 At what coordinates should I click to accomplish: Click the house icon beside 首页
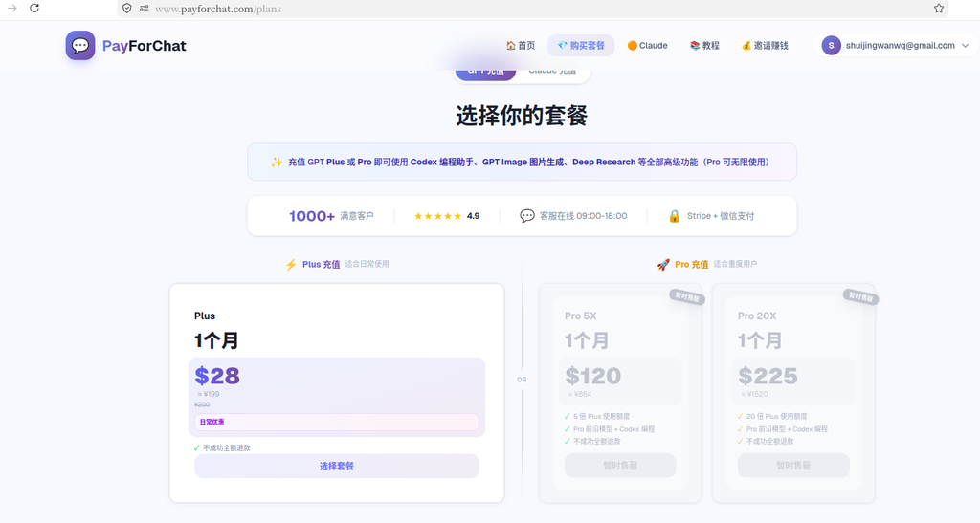click(511, 46)
